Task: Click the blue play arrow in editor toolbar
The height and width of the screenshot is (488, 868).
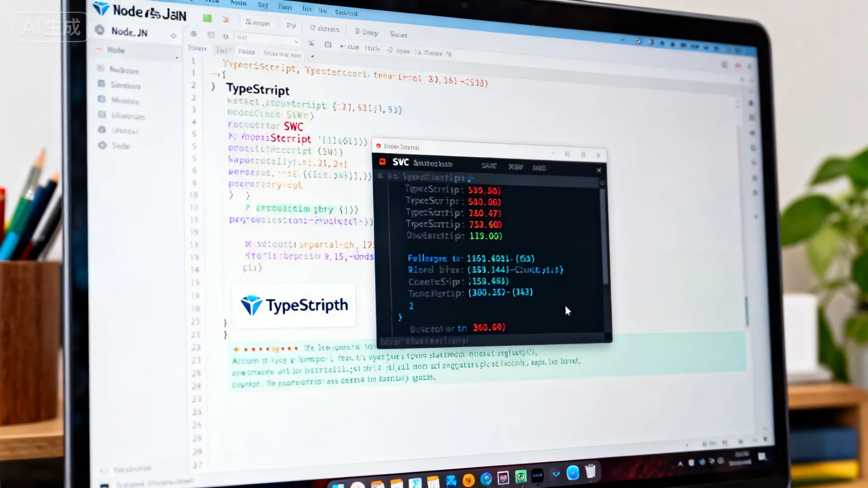Action: [342, 46]
